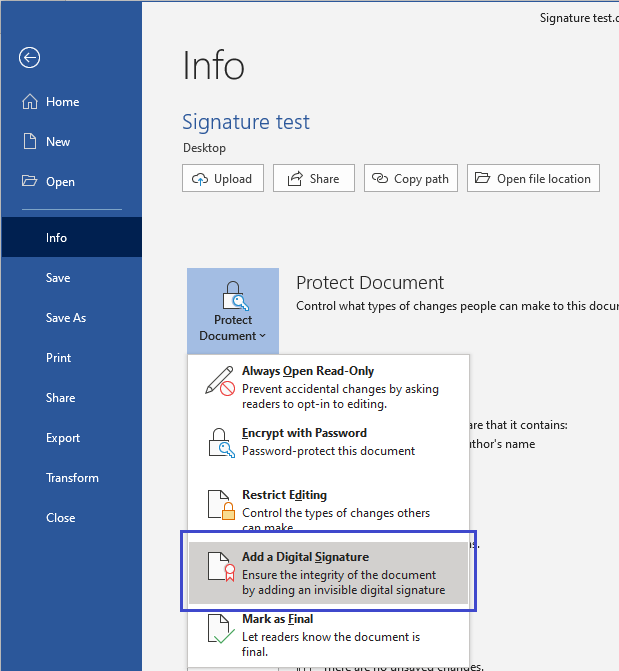The image size is (619, 671).
Task: Open the sidebar Share page
Action: (x=71, y=397)
